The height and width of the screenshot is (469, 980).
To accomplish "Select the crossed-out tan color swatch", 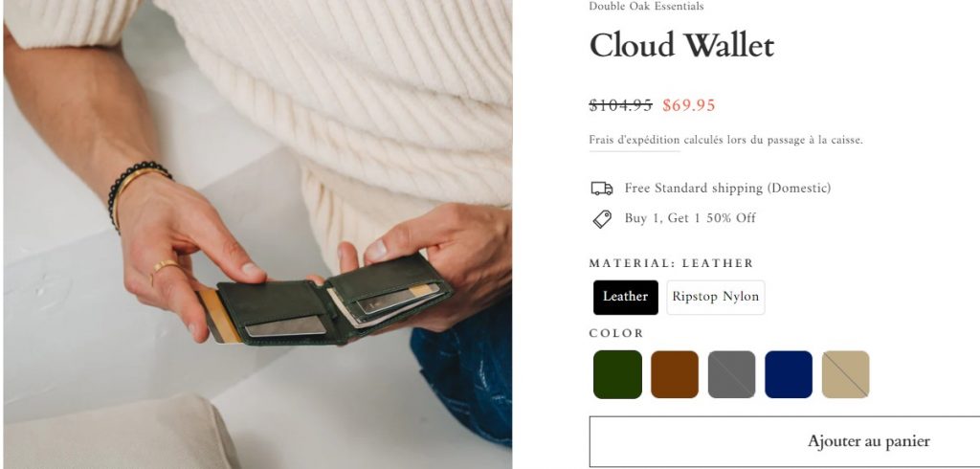I will (846, 374).
